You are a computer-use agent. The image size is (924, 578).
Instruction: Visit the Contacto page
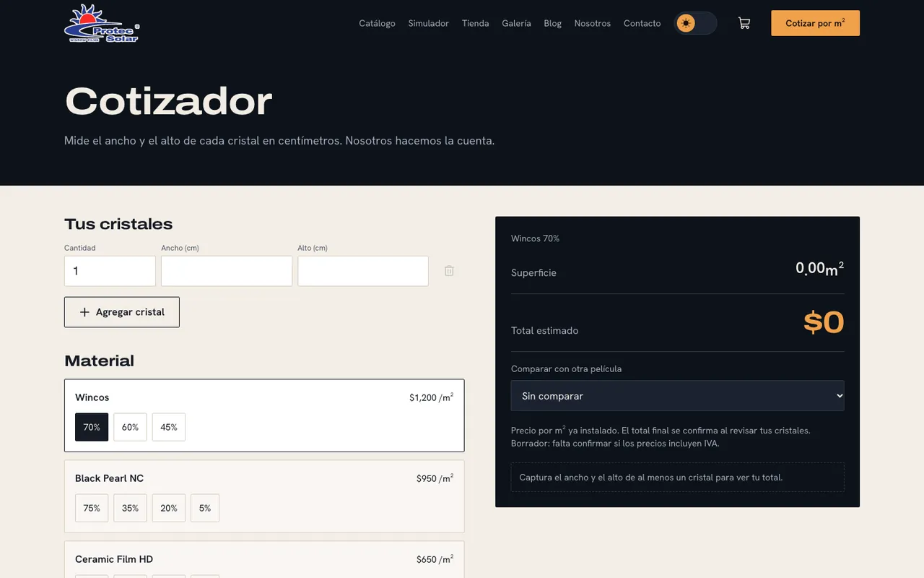pos(642,23)
